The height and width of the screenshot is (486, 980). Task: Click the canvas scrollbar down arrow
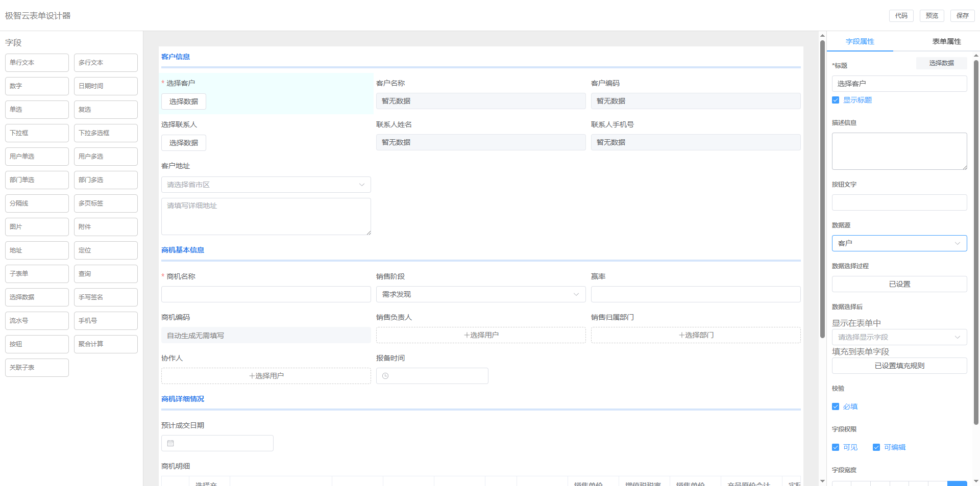[x=822, y=481]
